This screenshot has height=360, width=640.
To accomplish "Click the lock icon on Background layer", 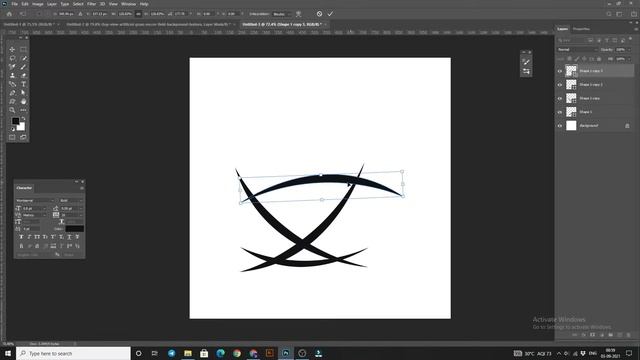I will pos(627,126).
